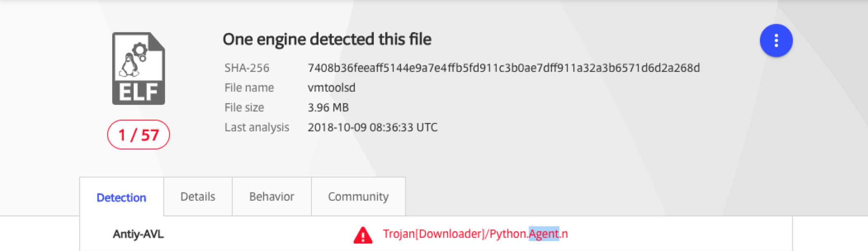Open the blue three-dot more options menu
Image resolution: width=868 pixels, height=251 pixels.
[776, 40]
